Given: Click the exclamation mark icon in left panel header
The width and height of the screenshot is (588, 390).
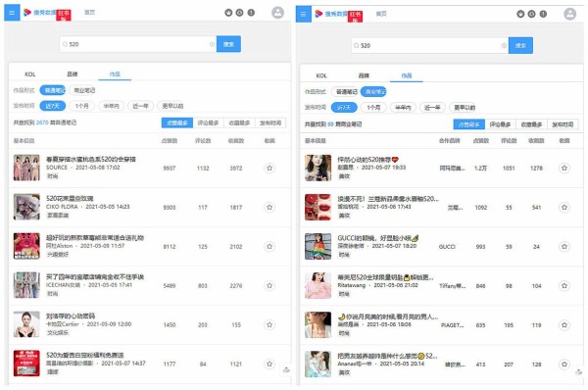Looking at the screenshot, I should [x=251, y=13].
